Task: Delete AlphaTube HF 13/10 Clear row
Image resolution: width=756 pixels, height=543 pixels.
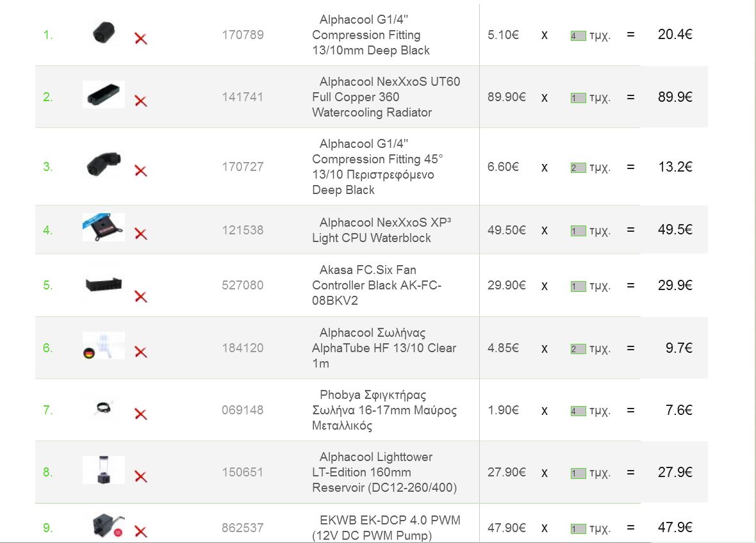Action: pos(141,352)
